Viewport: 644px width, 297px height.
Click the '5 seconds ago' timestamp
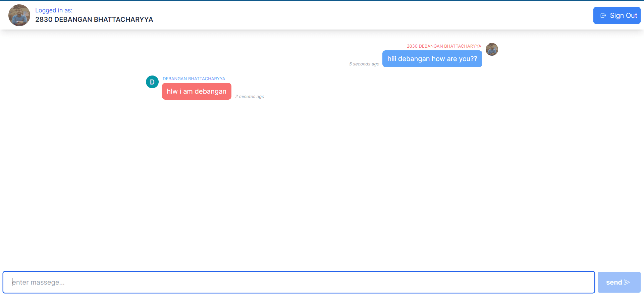364,64
